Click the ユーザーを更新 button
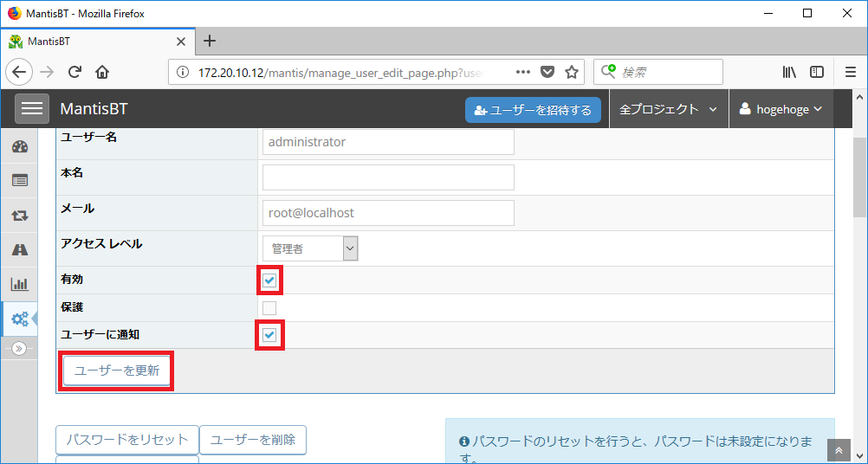868x464 pixels. (117, 371)
